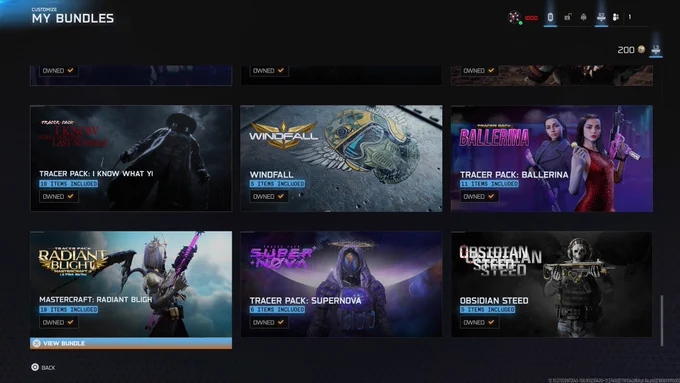
Task: Click the download icon beside the 200 balance
Action: click(x=656, y=49)
